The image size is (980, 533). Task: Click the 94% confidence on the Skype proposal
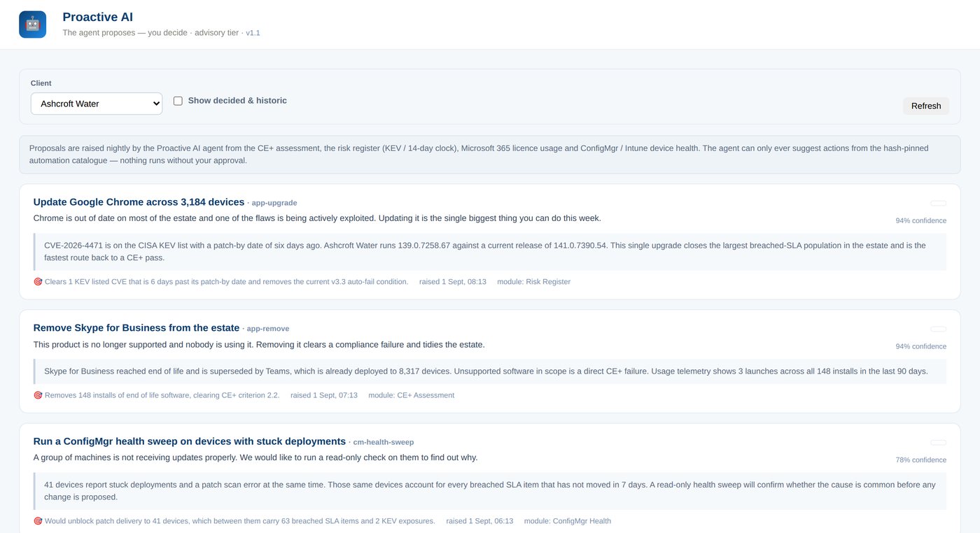click(x=920, y=347)
